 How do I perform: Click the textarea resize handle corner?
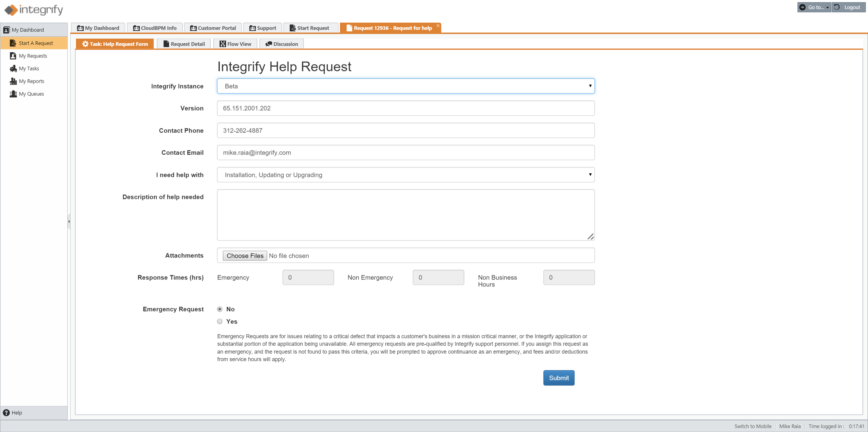point(590,237)
